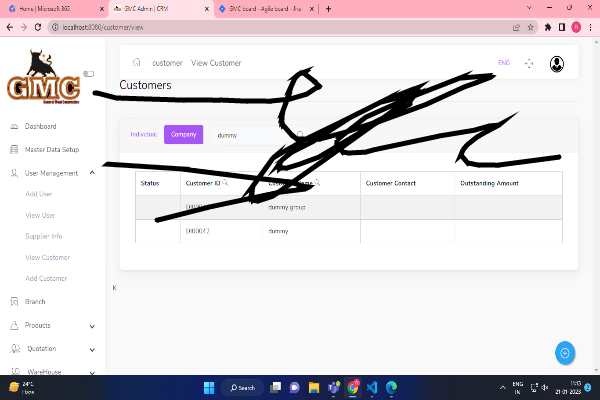The image size is (600, 400).
Task: Open the user profile avatar icon
Action: 557,63
